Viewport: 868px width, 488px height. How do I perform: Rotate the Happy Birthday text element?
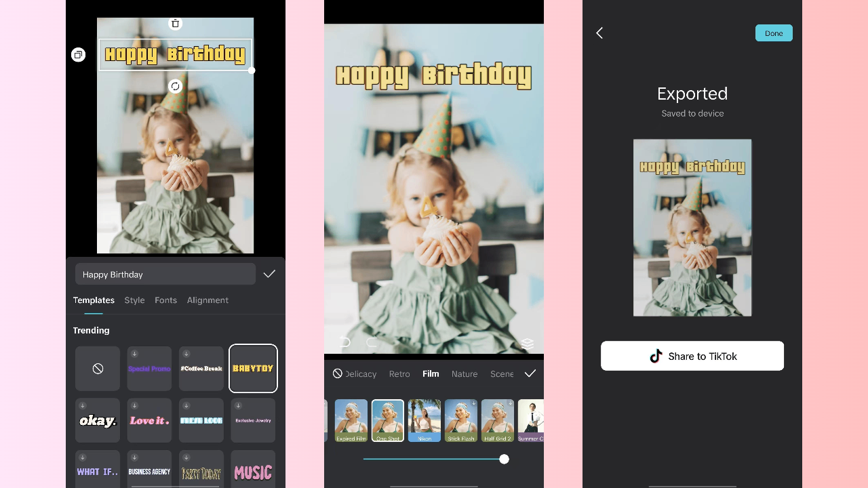(175, 86)
